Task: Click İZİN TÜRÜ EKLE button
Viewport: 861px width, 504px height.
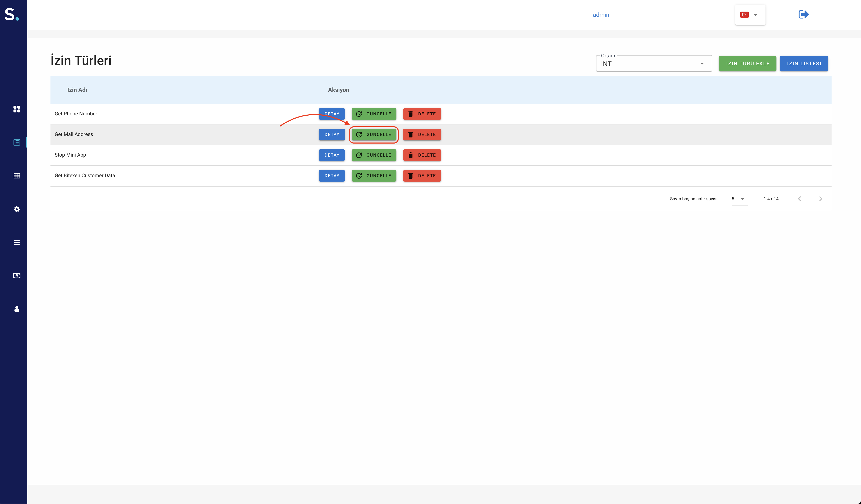Action: [x=747, y=63]
